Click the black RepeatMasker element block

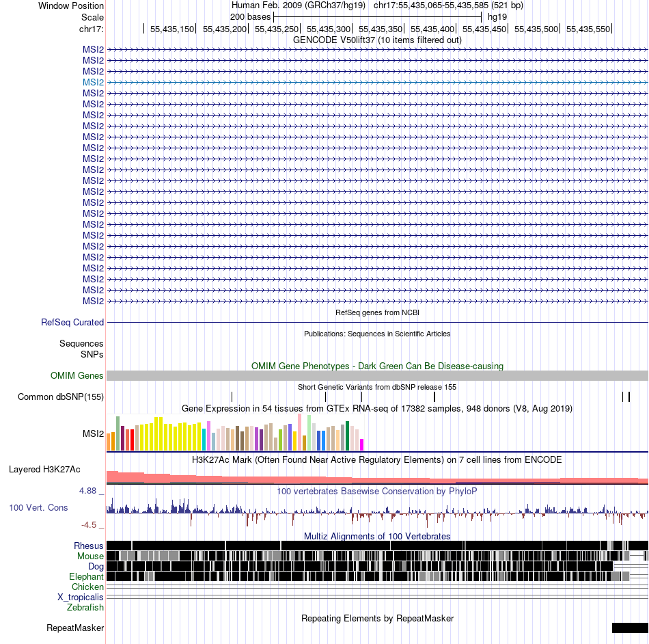(630, 628)
